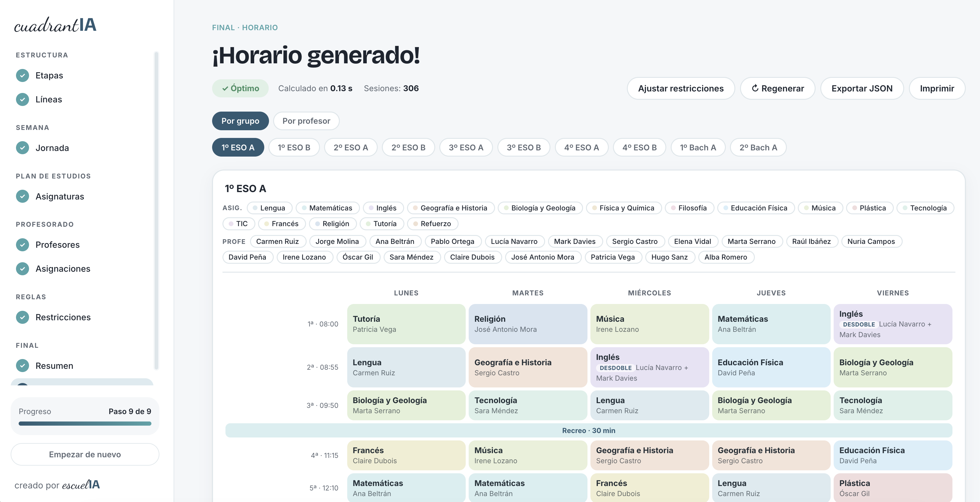Click the Sesiones: 306 text
This screenshot has height=502, width=980.
point(391,88)
